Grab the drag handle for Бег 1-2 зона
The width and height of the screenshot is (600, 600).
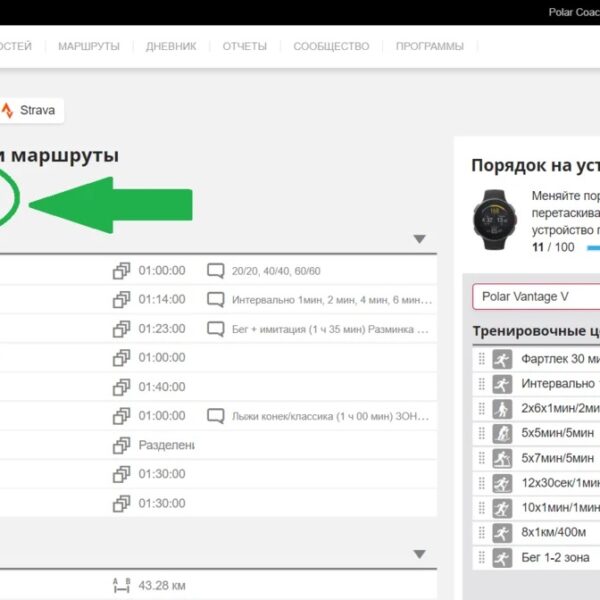click(481, 557)
